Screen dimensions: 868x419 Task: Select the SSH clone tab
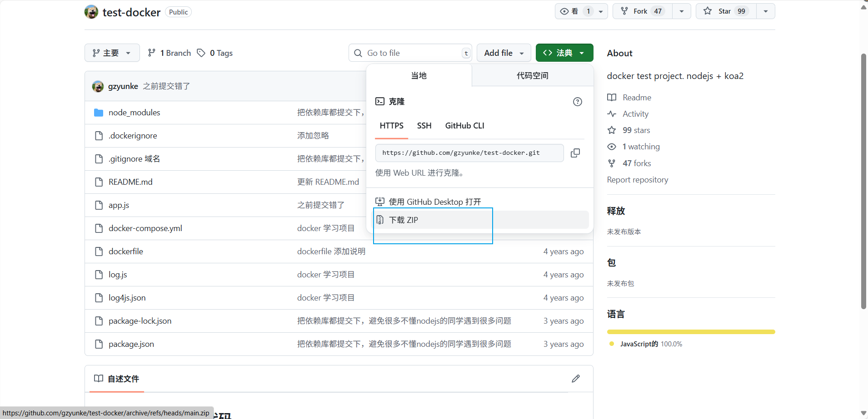point(424,126)
